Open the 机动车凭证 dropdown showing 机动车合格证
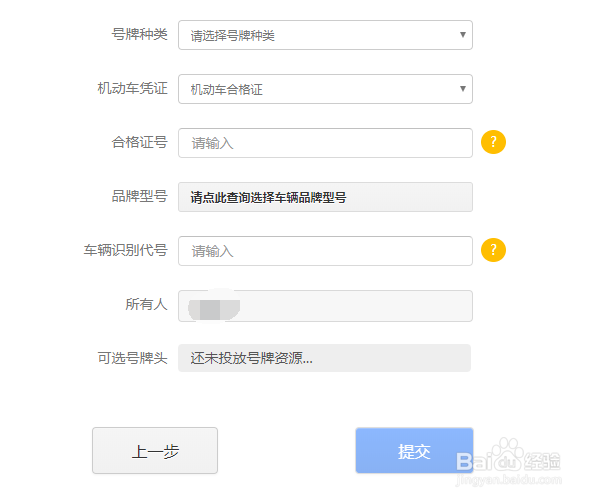The width and height of the screenshot is (594, 501). [x=325, y=89]
